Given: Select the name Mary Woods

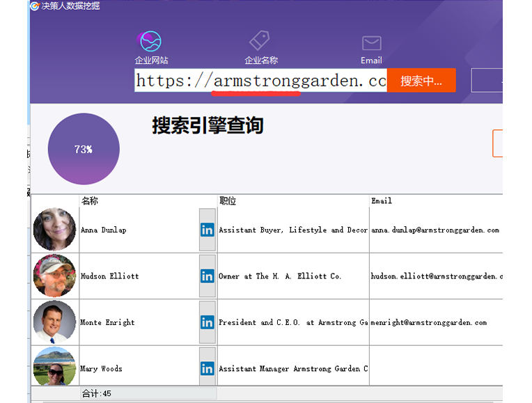Looking at the screenshot, I should tap(101, 368).
